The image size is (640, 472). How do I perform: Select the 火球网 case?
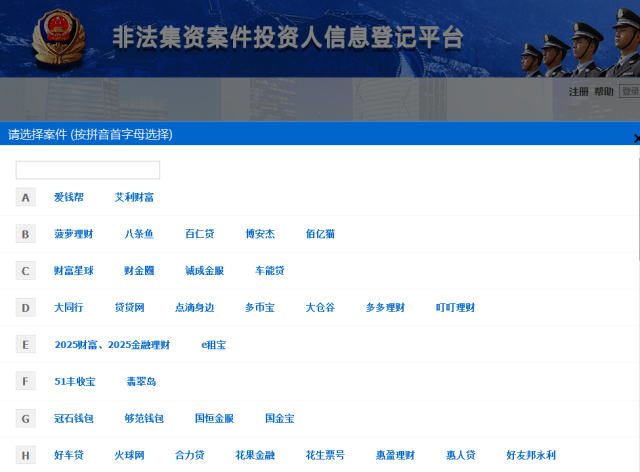[x=129, y=455]
